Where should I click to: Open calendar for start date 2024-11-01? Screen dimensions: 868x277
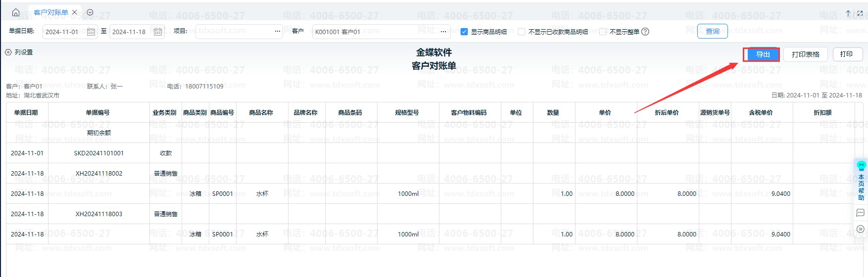point(91,32)
